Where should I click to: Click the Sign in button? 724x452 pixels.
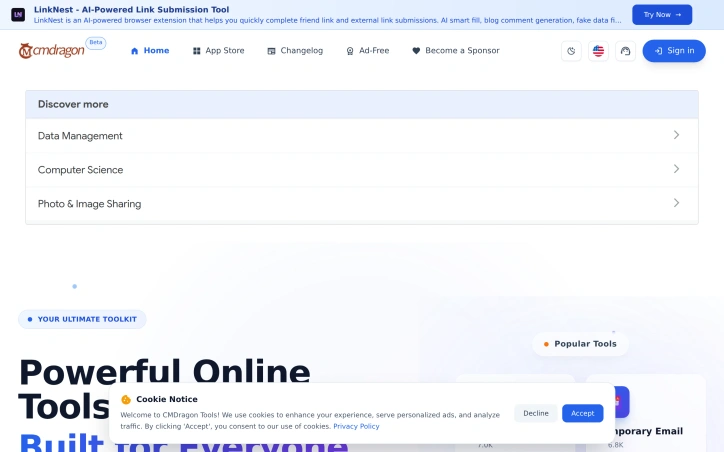click(x=674, y=51)
